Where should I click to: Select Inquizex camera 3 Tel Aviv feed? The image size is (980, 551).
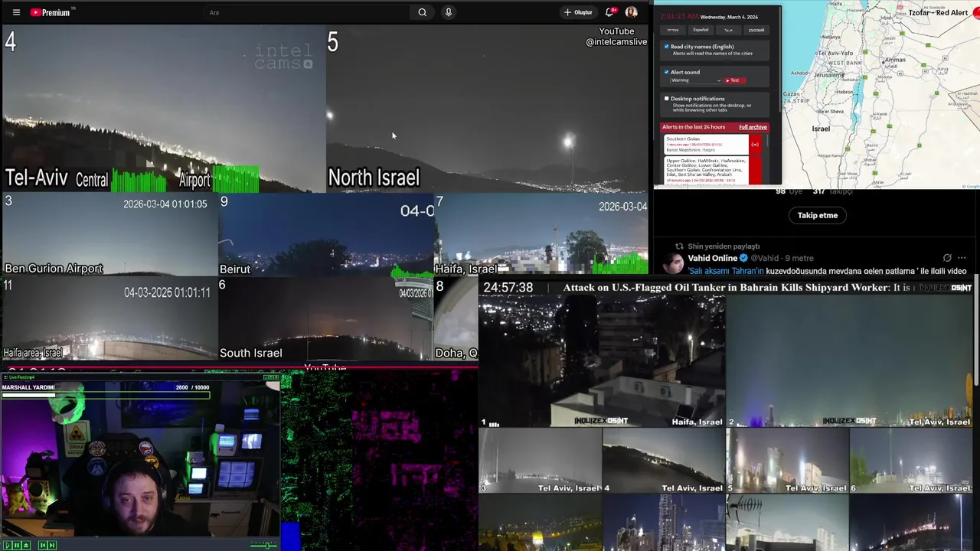pos(540,461)
